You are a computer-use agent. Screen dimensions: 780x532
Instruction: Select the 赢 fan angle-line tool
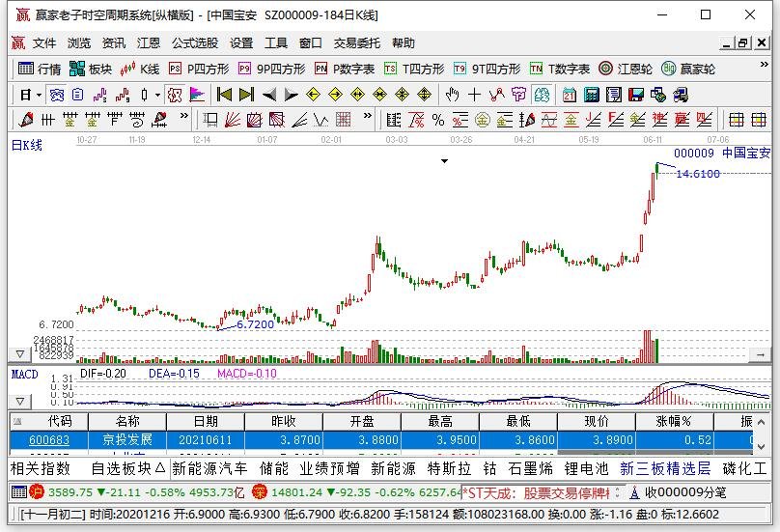tap(682, 120)
